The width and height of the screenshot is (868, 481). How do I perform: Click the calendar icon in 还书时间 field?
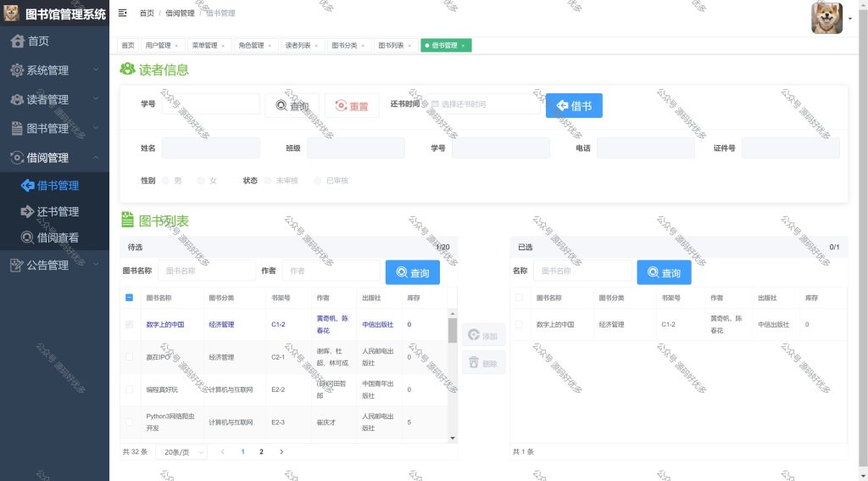[x=435, y=104]
